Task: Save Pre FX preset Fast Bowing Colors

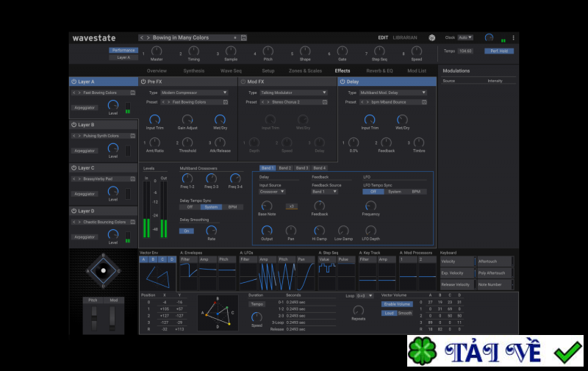Action: click(x=226, y=102)
